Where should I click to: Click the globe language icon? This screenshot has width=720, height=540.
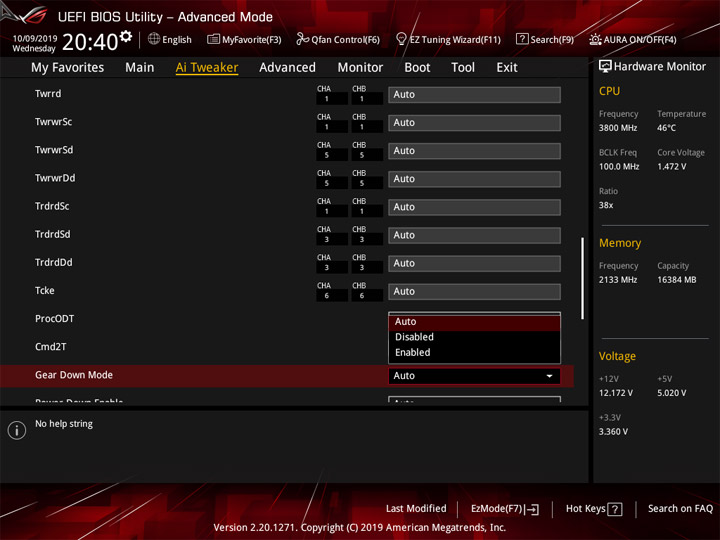pos(154,39)
